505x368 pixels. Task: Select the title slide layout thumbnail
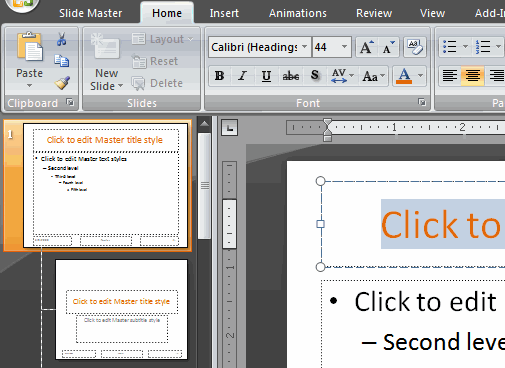pyautogui.click(x=121, y=309)
